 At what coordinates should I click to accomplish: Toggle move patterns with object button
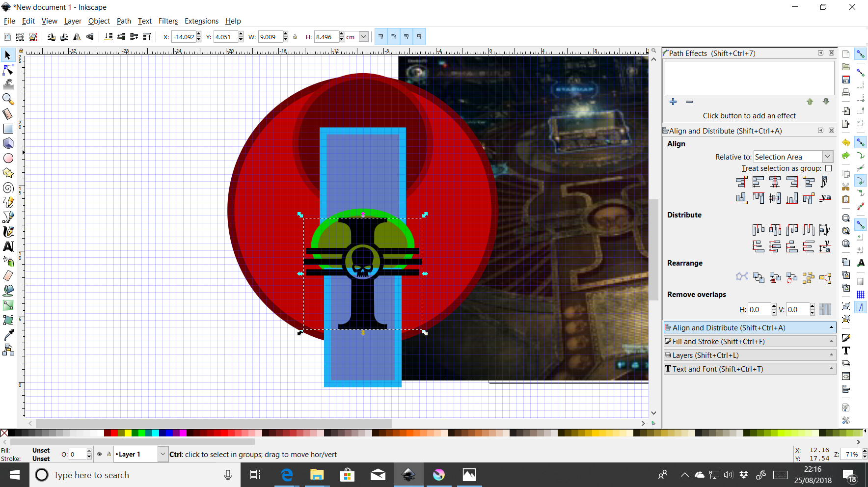[x=419, y=37]
